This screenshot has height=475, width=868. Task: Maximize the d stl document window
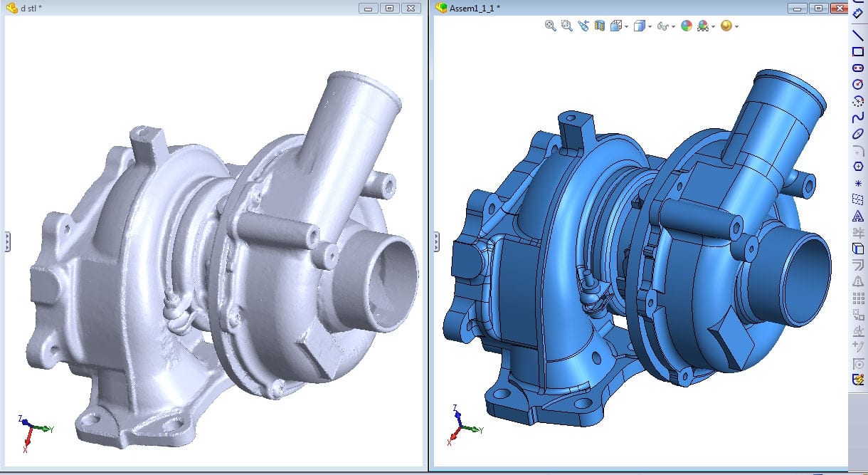pyautogui.click(x=388, y=8)
